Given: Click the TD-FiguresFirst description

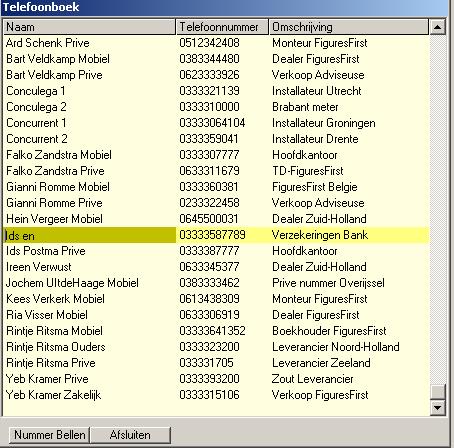Looking at the screenshot, I should pos(308,171).
